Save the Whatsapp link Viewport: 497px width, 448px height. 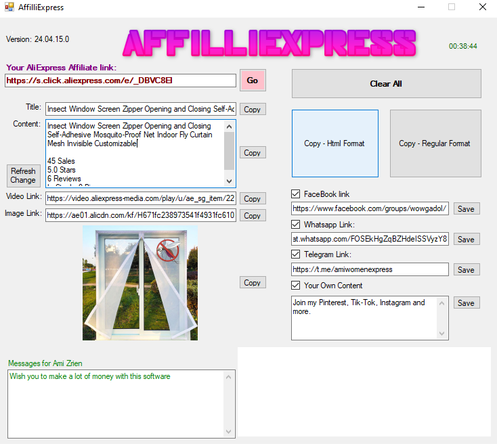pos(467,239)
